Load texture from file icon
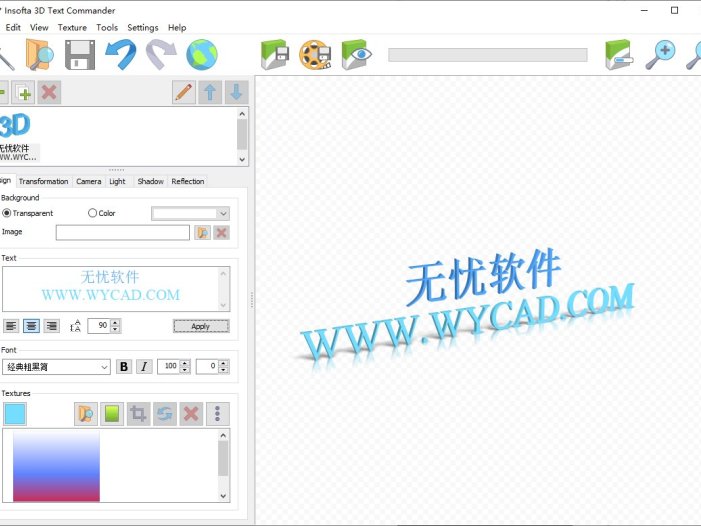This screenshot has height=526, width=701. [x=86, y=414]
